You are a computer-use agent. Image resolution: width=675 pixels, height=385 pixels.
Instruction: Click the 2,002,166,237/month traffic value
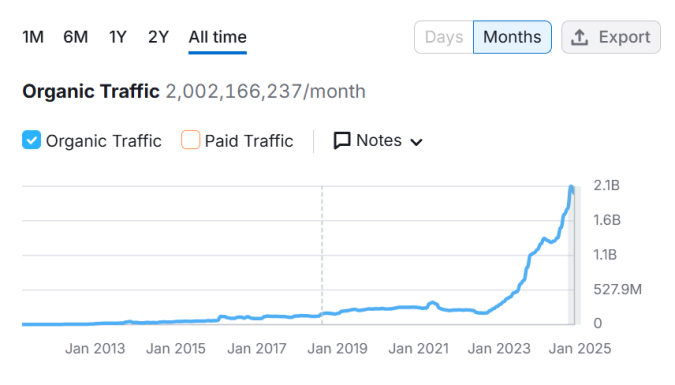(266, 91)
